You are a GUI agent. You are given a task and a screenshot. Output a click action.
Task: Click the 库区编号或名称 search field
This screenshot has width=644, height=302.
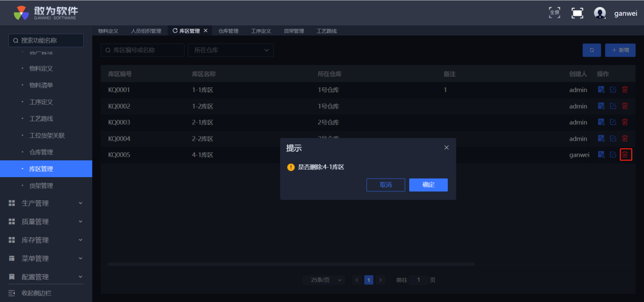tap(142, 50)
